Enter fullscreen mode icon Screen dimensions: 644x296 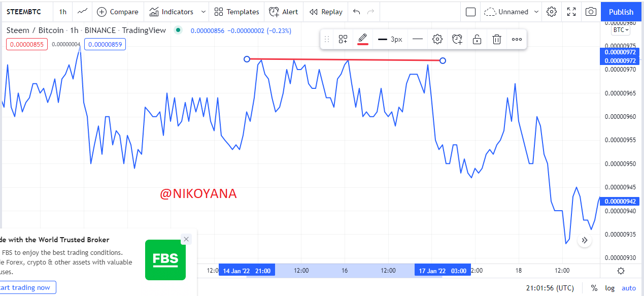571,12
